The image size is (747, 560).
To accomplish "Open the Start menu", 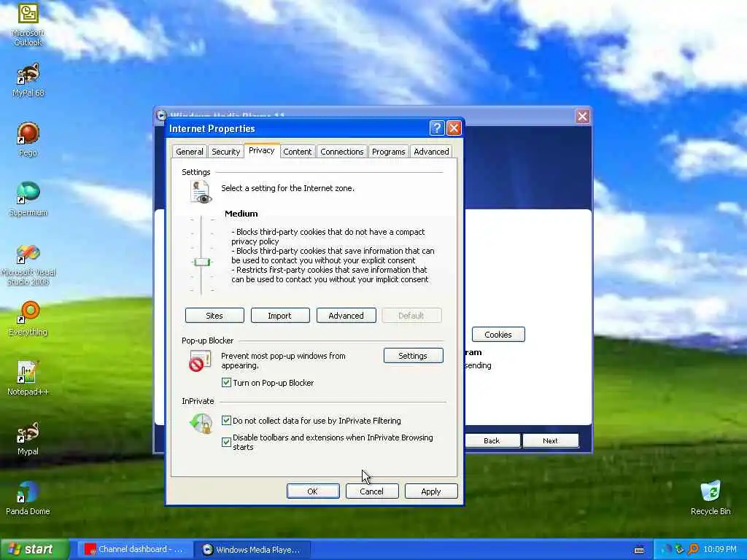I will click(x=34, y=549).
